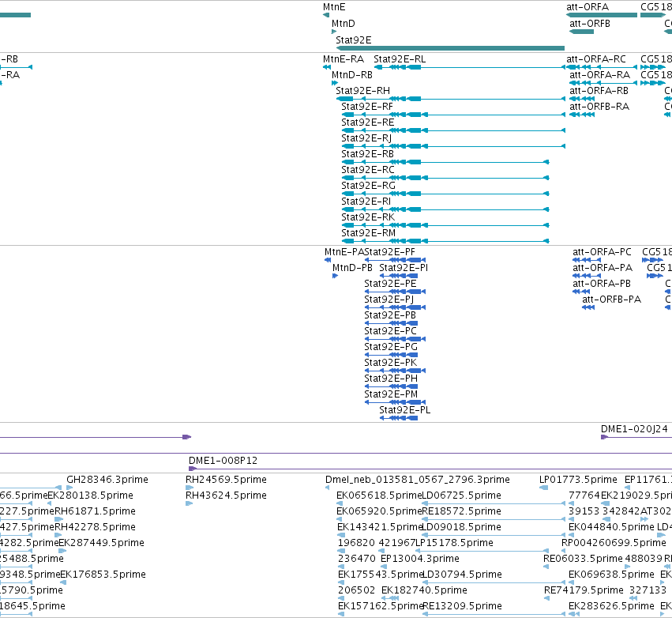
Task: Click the Stat92E-PE protein label
Action: (x=390, y=284)
